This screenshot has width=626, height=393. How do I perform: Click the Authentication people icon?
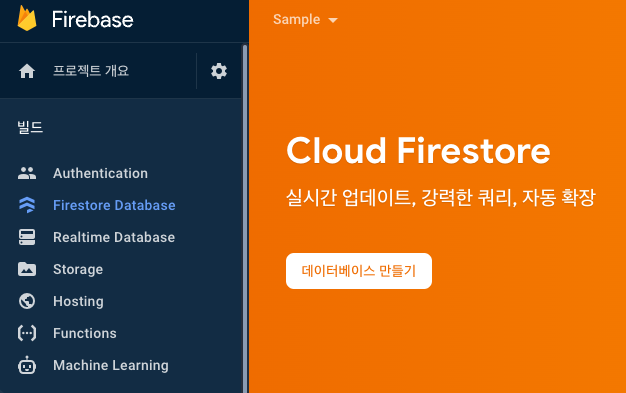coord(27,173)
